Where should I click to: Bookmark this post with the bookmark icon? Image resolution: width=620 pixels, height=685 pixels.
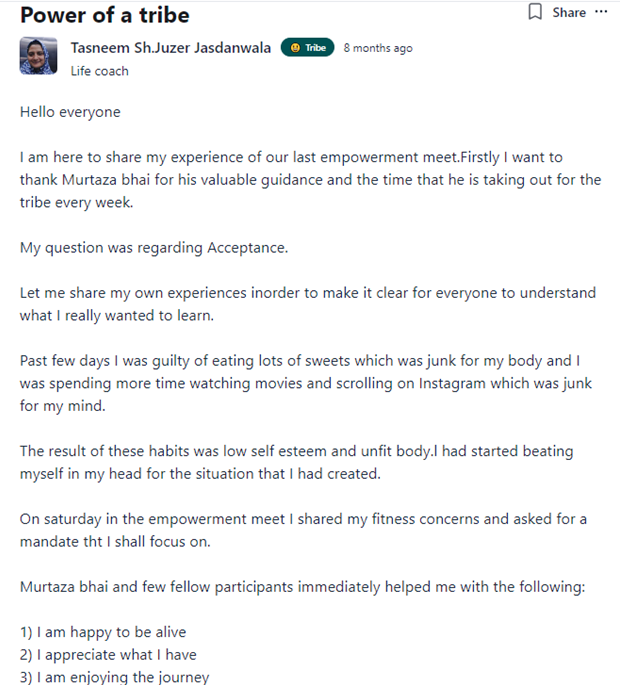pos(535,12)
